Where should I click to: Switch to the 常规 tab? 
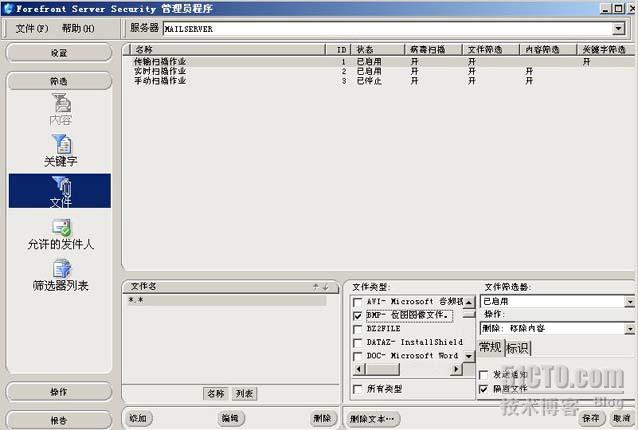click(490, 347)
